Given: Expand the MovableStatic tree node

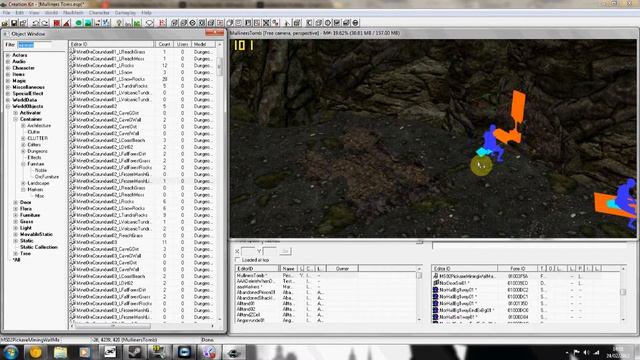Looking at the screenshot, I should [16, 234].
